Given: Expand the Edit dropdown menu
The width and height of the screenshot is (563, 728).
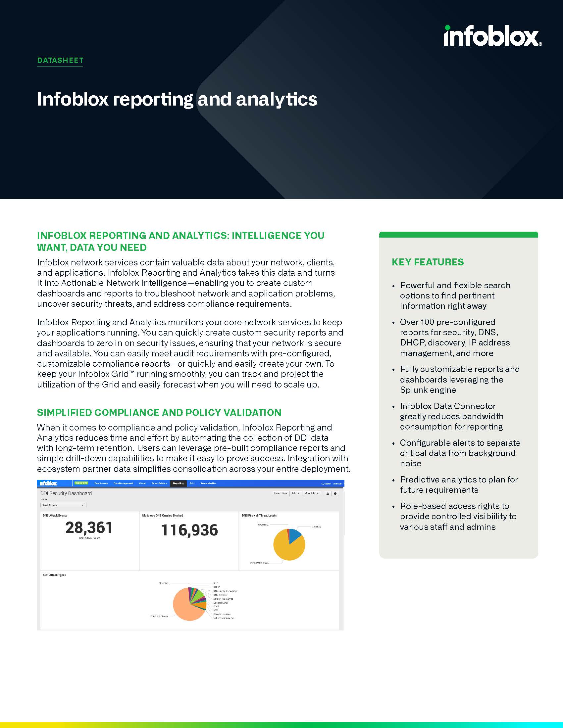Looking at the screenshot, I should click(295, 493).
